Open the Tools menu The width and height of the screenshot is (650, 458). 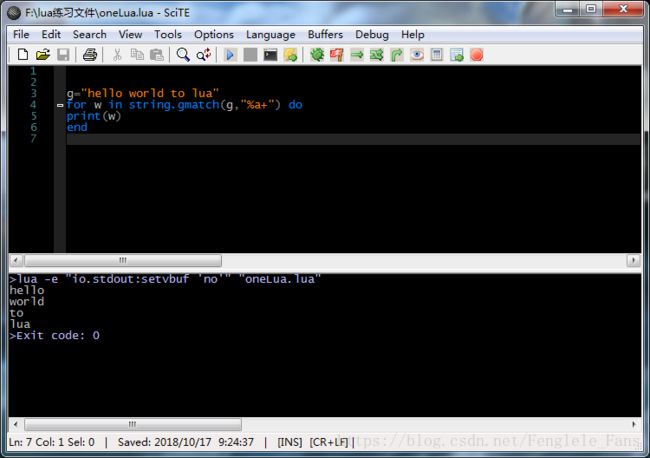coord(168,34)
